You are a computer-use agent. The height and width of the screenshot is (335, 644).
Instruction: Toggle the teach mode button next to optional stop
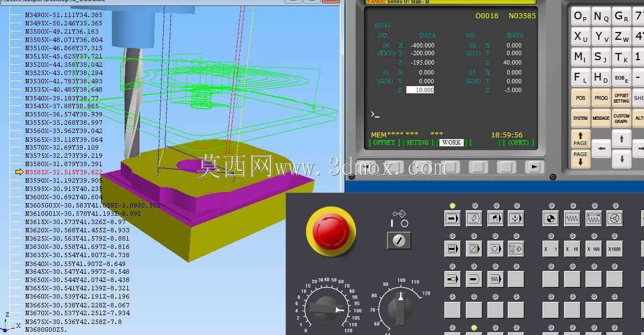[x=516, y=249]
